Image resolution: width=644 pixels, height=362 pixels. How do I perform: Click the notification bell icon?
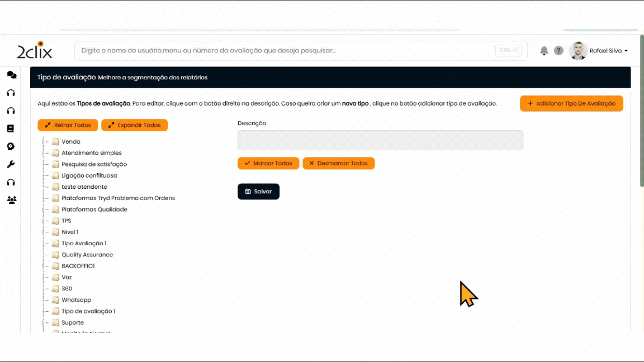coord(544,51)
